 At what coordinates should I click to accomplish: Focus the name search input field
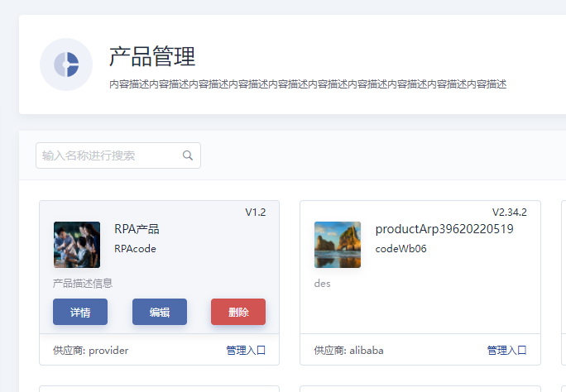click(x=118, y=155)
